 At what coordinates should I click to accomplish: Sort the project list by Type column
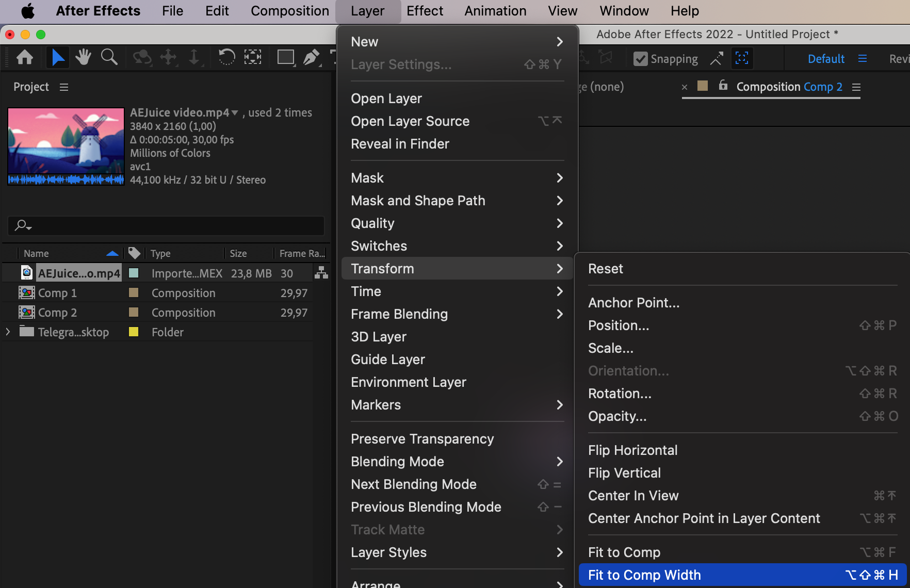pos(160,253)
